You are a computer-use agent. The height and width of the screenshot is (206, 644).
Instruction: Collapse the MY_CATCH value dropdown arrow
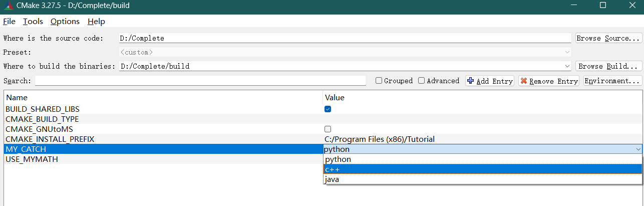pos(638,149)
